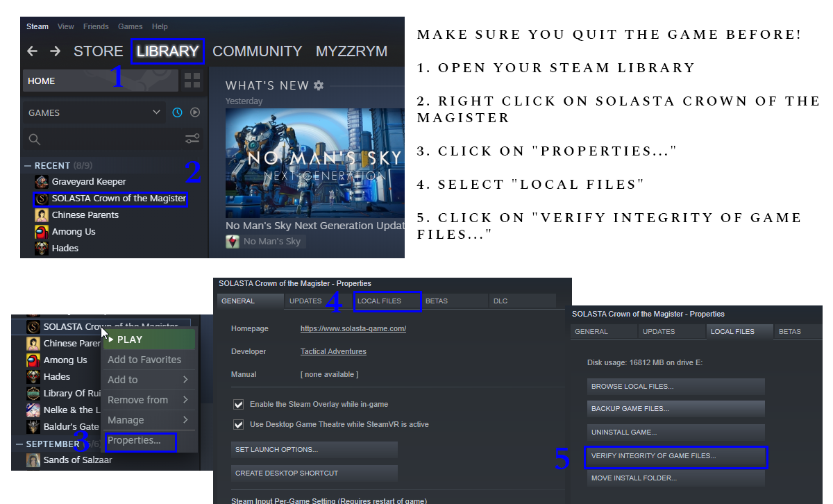Click the green PLAY button
The width and height of the screenshot is (833, 504).
[x=149, y=339]
